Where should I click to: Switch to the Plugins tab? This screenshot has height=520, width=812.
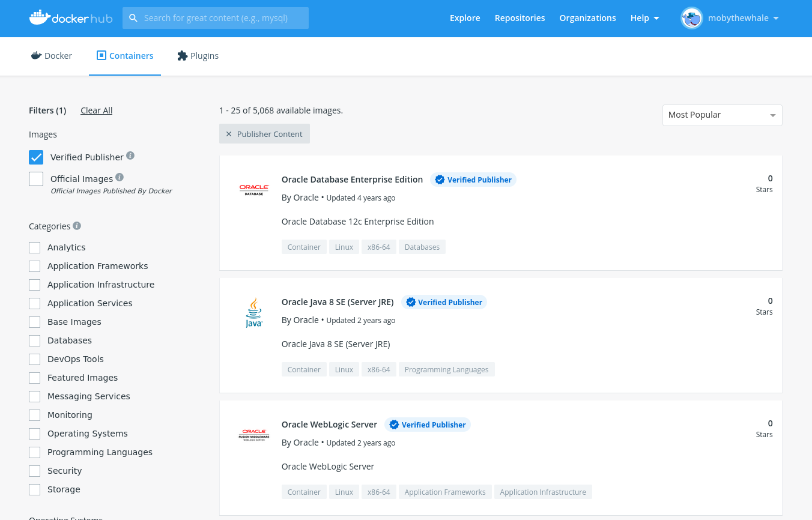[x=198, y=56]
